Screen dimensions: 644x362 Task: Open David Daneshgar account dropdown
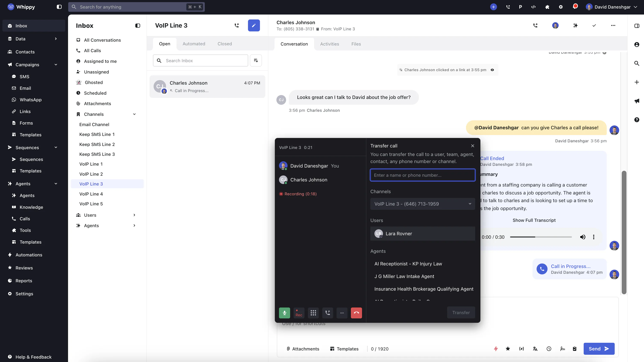pos(612,7)
